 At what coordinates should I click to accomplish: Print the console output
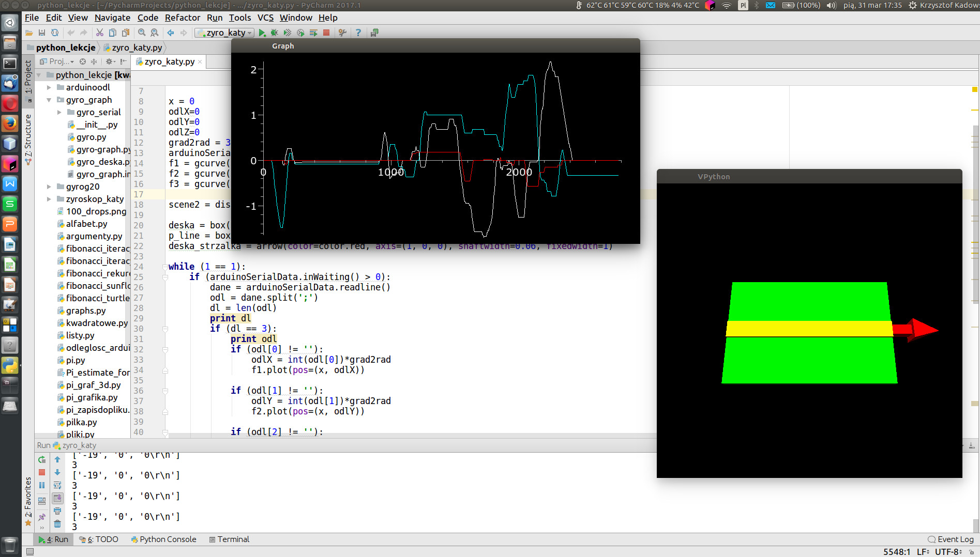click(x=57, y=511)
